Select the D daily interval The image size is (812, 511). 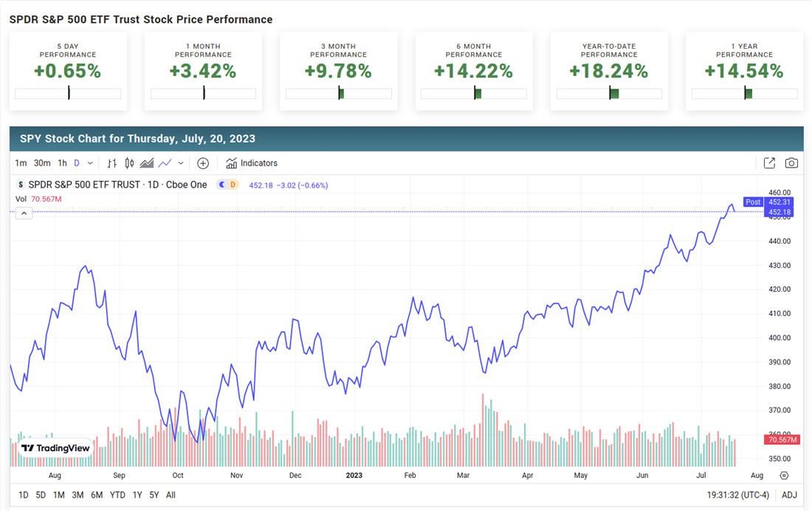(77, 163)
